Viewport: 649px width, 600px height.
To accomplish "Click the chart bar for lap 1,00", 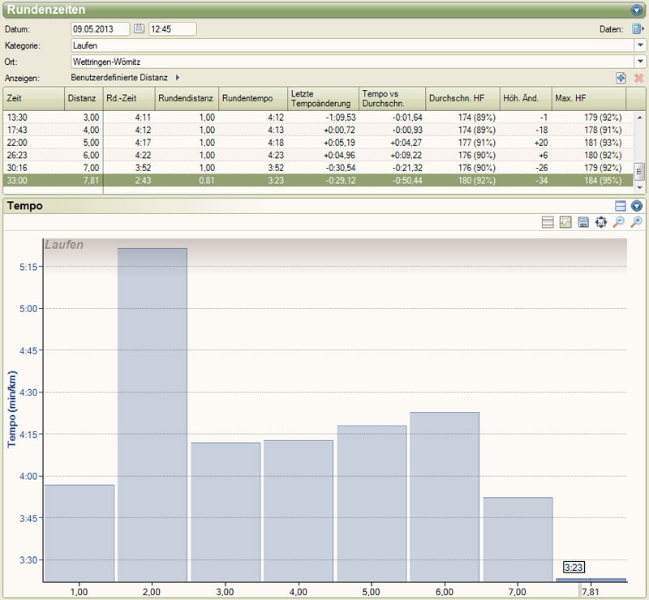I will click(x=79, y=533).
